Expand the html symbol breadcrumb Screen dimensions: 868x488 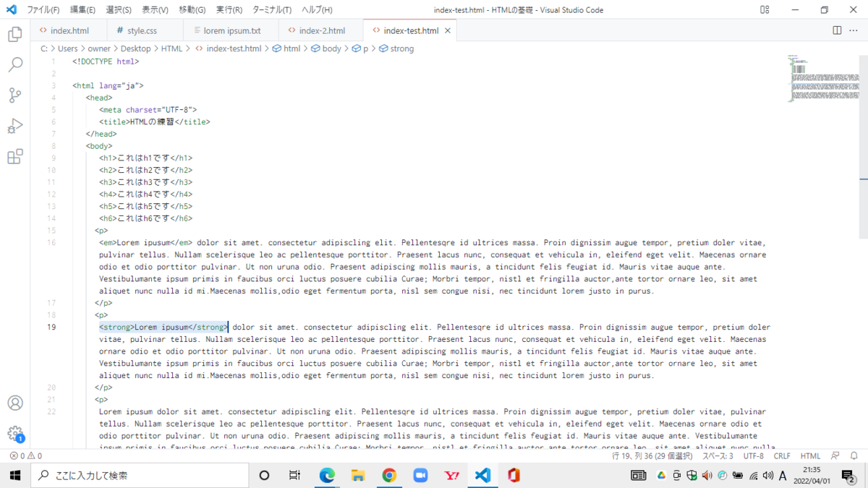coord(286,48)
